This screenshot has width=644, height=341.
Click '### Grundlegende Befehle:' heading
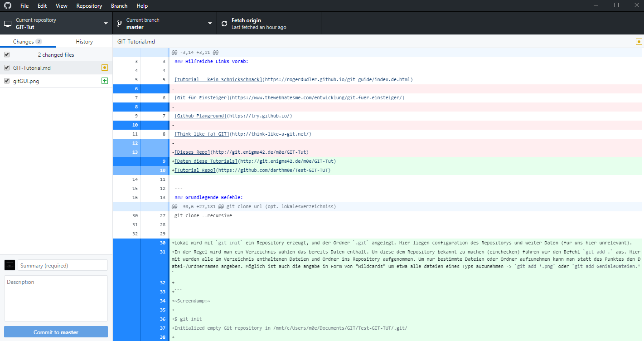coord(208,197)
